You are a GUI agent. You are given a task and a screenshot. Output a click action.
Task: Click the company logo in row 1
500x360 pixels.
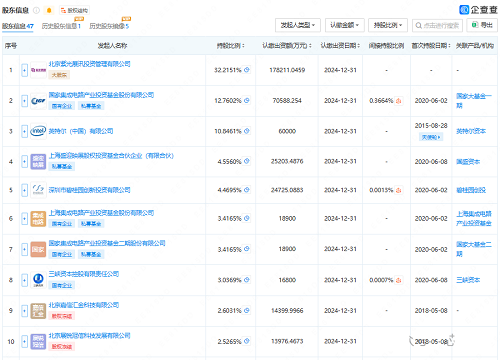coord(38,70)
